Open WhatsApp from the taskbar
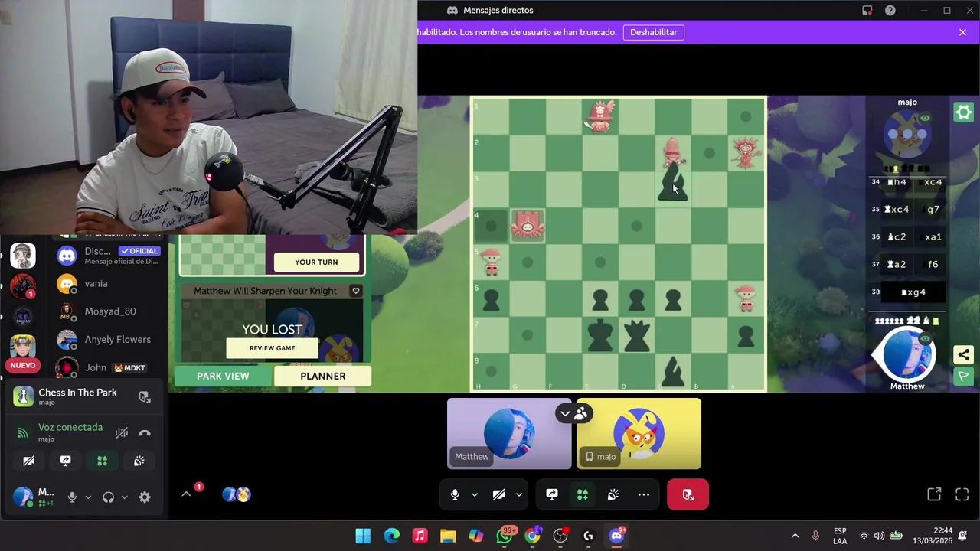 click(x=505, y=536)
